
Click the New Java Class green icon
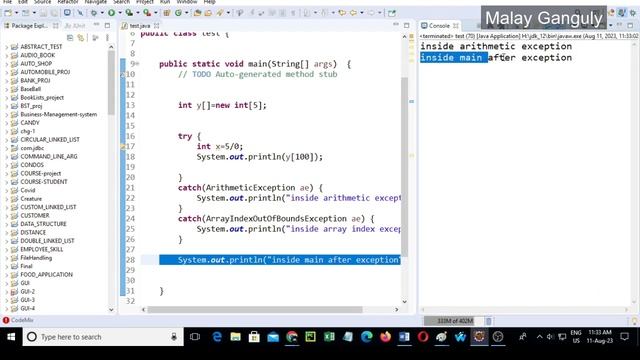click(178, 13)
